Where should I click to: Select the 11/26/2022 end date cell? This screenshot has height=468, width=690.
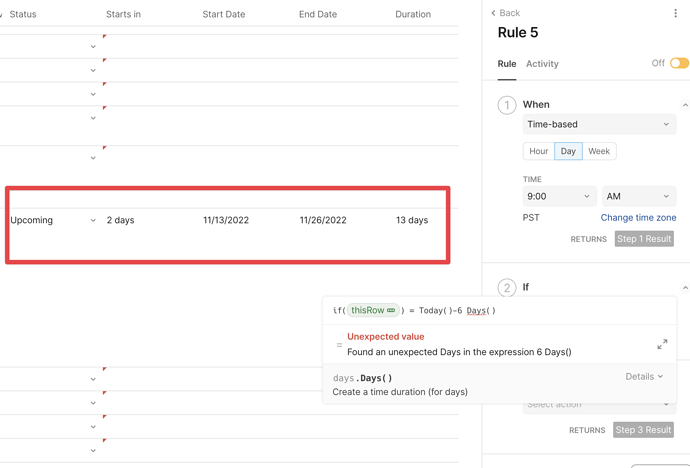(x=323, y=220)
